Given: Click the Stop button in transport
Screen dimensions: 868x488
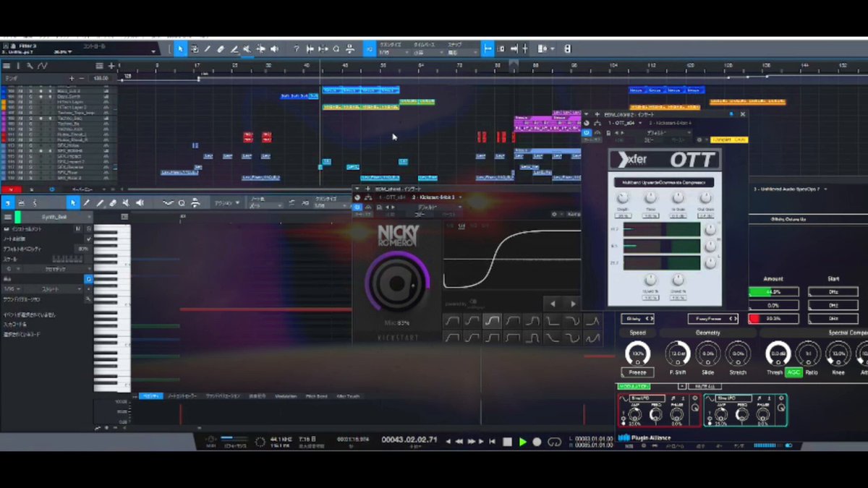Looking at the screenshot, I should 507,441.
